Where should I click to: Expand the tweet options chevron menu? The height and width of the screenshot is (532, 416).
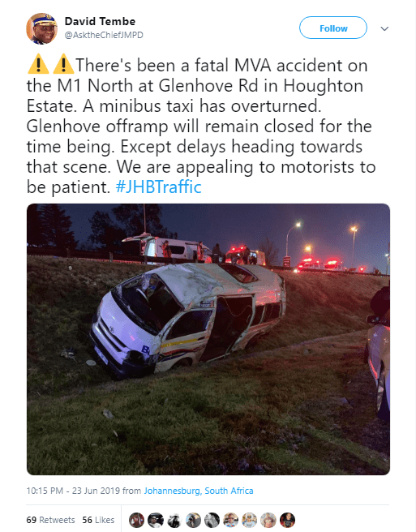384,29
